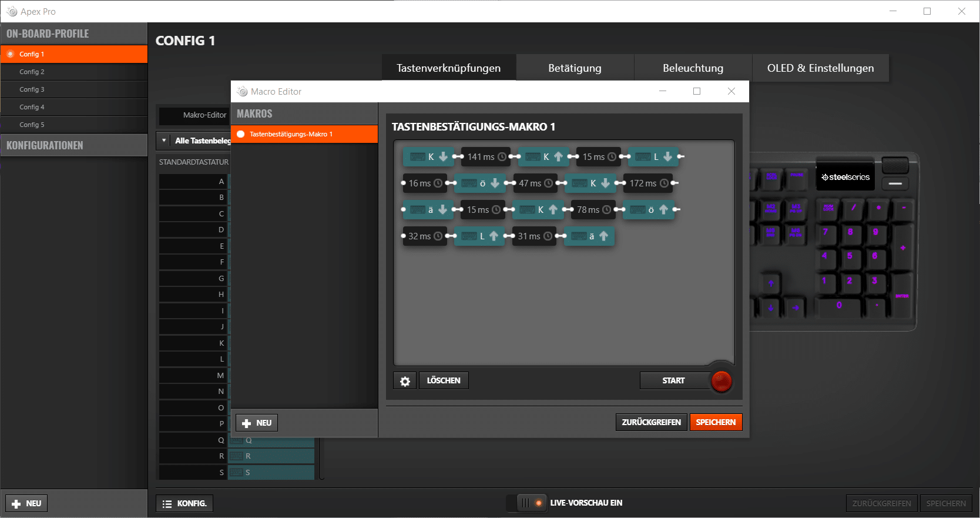Select Config 3 profile entry
The width and height of the screenshot is (980, 518).
(x=74, y=89)
